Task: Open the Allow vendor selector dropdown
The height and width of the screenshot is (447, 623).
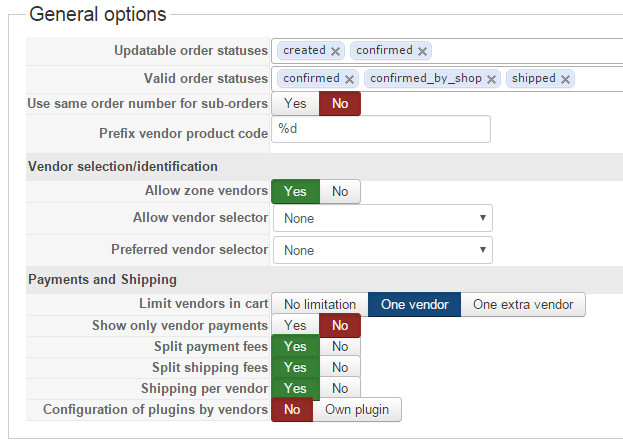Action: [x=383, y=218]
